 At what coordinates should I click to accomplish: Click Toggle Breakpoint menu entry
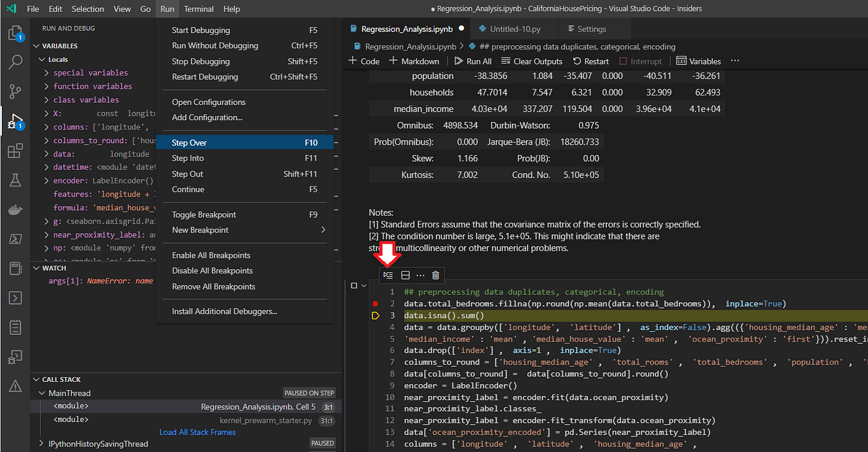click(x=245, y=215)
